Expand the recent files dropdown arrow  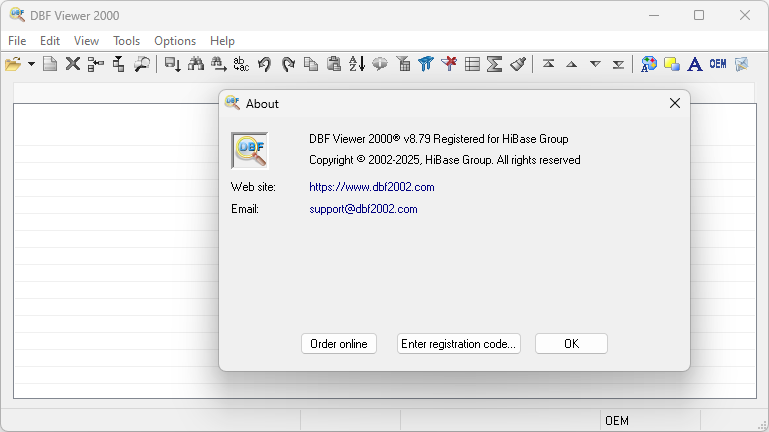pos(31,64)
